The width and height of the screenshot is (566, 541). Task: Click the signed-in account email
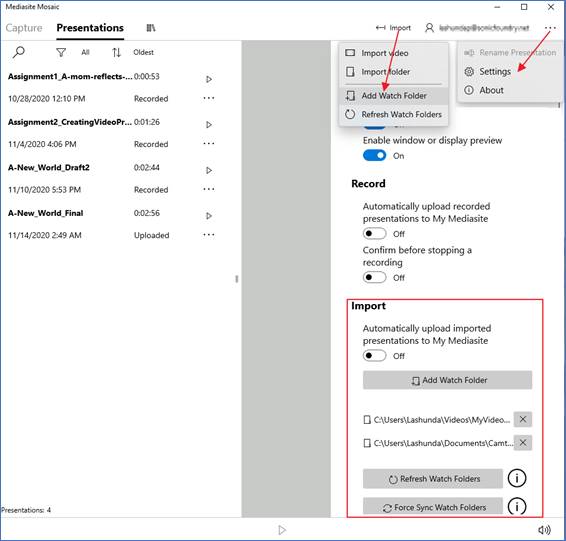(x=484, y=28)
